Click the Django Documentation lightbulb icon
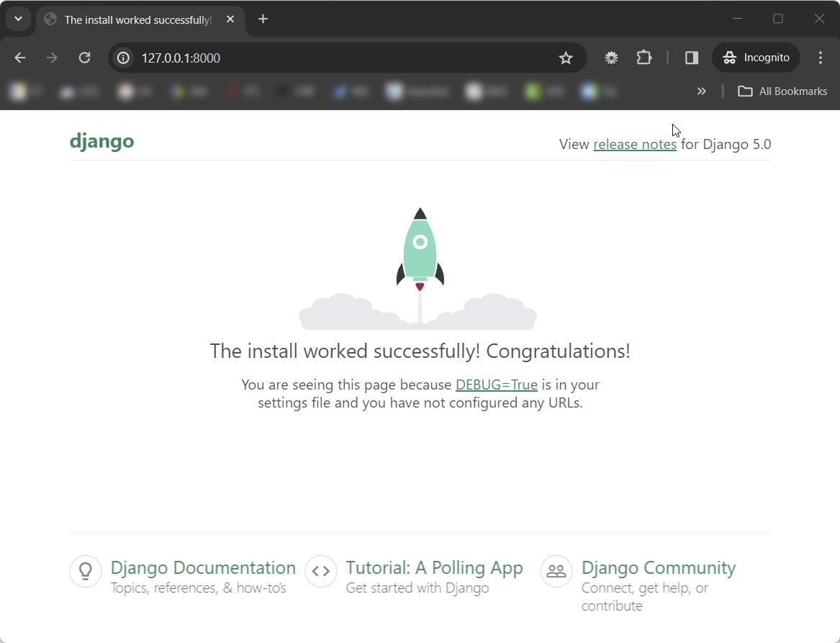 (x=86, y=570)
